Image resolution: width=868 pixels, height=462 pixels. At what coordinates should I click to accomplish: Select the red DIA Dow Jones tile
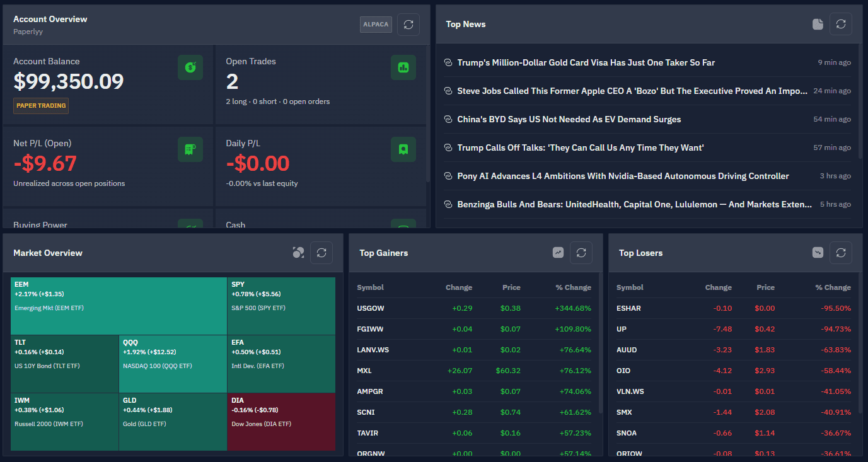[281, 422]
